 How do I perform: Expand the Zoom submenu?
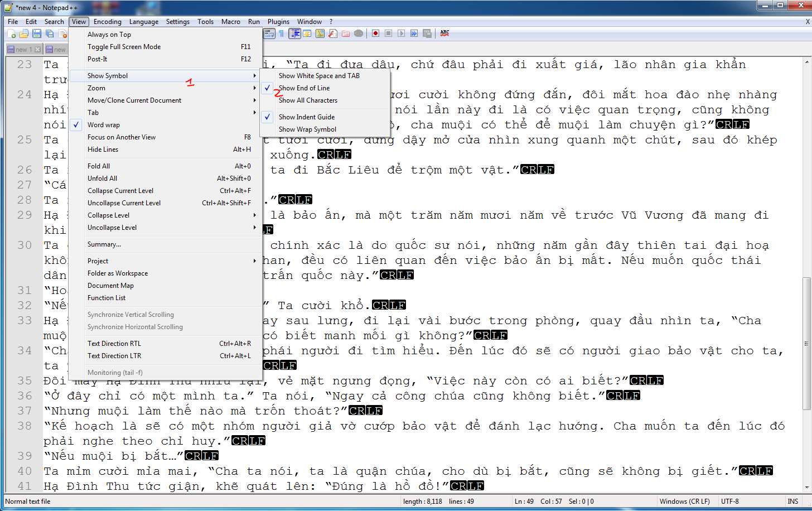pyautogui.click(x=96, y=88)
